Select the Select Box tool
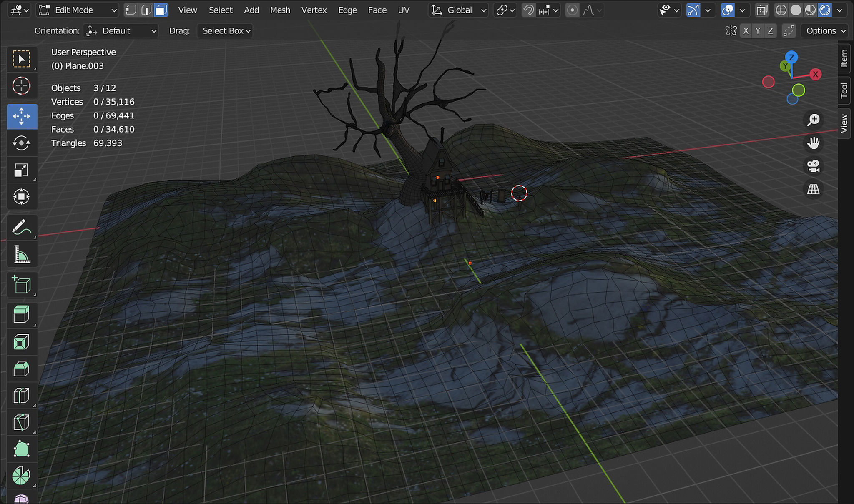 pos(21,59)
